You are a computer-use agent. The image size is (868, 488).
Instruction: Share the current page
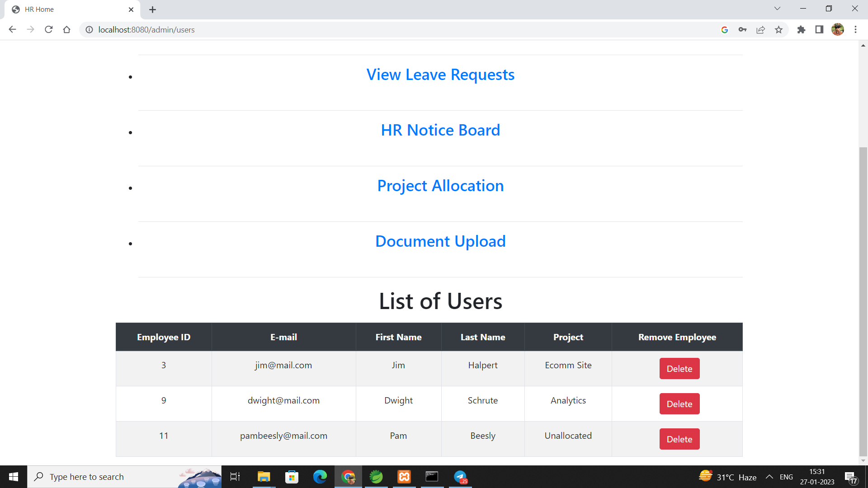tap(761, 29)
